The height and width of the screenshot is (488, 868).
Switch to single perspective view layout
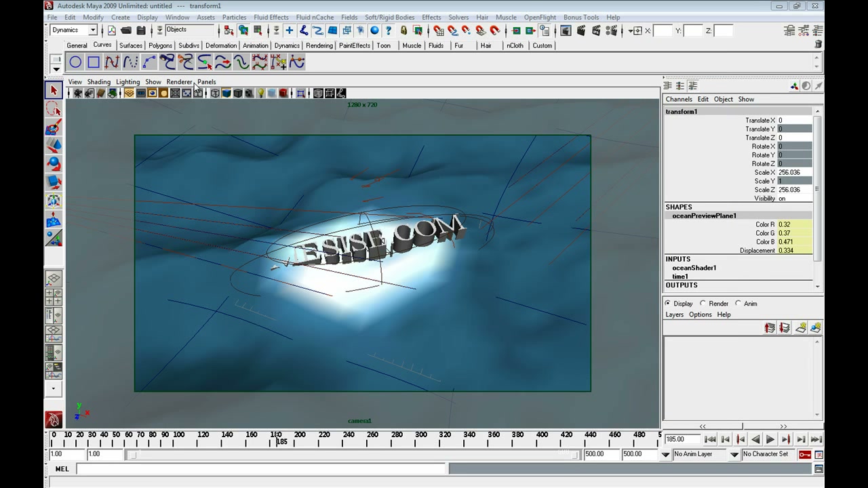coord(54,279)
